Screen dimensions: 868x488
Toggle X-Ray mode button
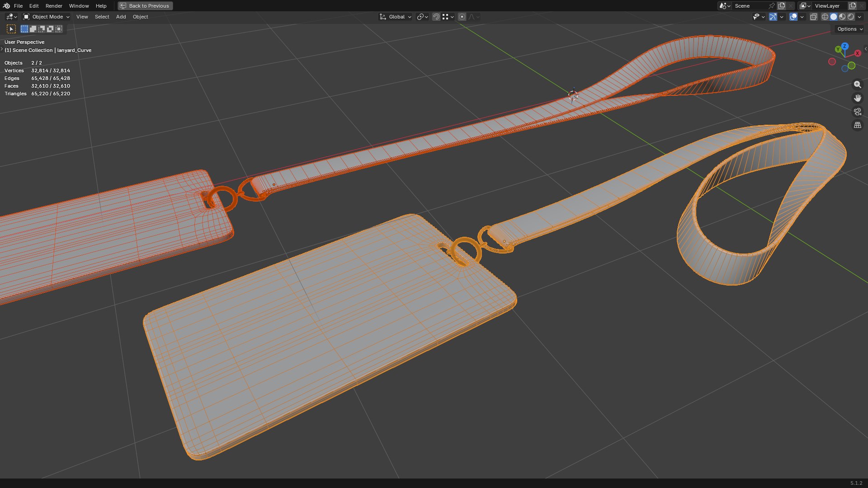813,17
